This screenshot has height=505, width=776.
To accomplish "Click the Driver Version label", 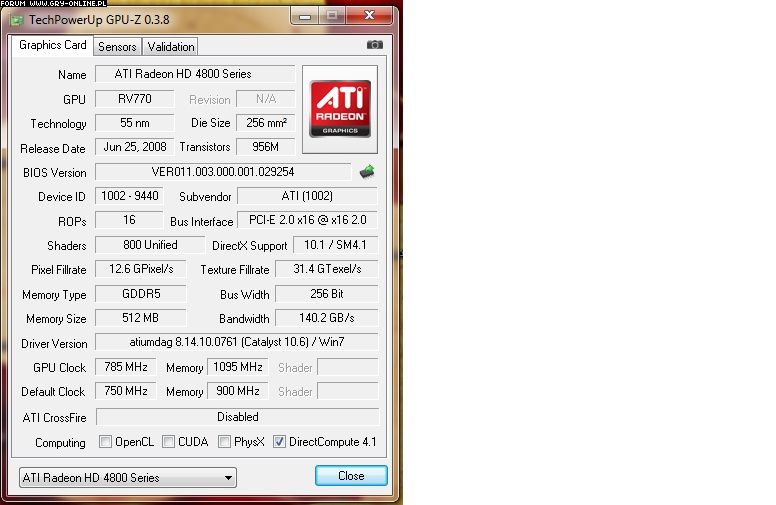I will (x=54, y=344).
